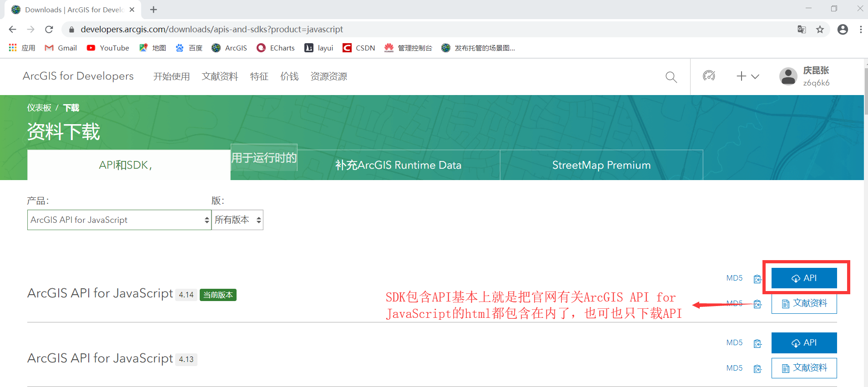Screen dimensions: 868x387
Task: Click MD5 link for 4.13 API
Action: [734, 343]
